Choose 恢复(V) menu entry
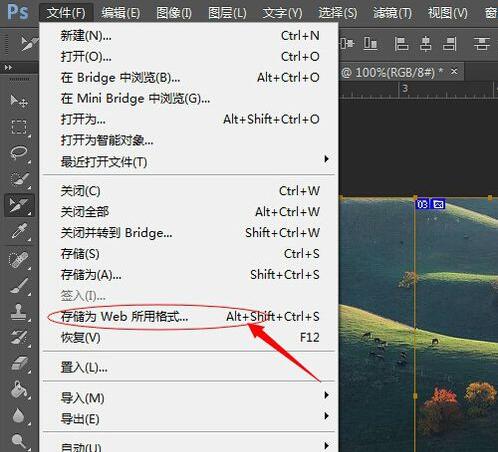Image resolution: width=498 pixels, height=452 pixels. click(x=189, y=338)
